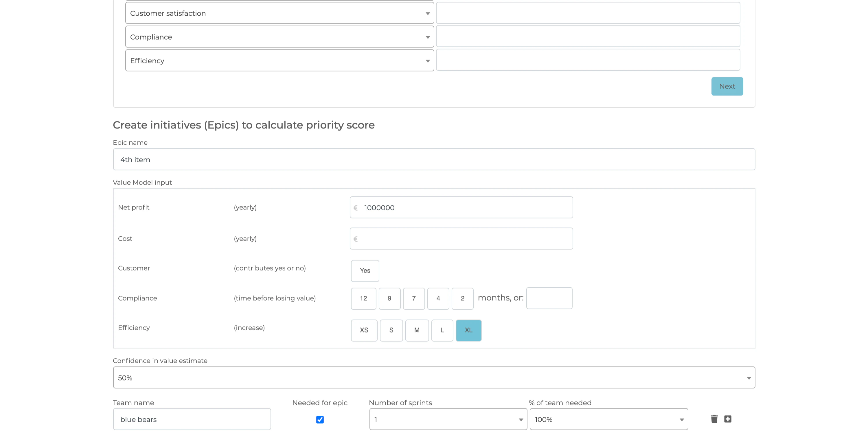This screenshot has height=434, width=868.
Task: Click the Next button
Action: pos(727,86)
